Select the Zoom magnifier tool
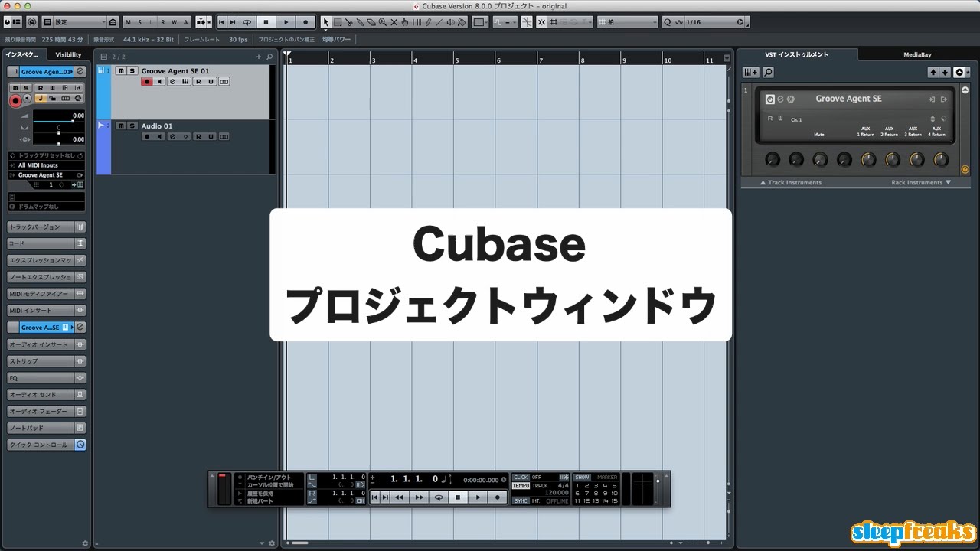 382,22
